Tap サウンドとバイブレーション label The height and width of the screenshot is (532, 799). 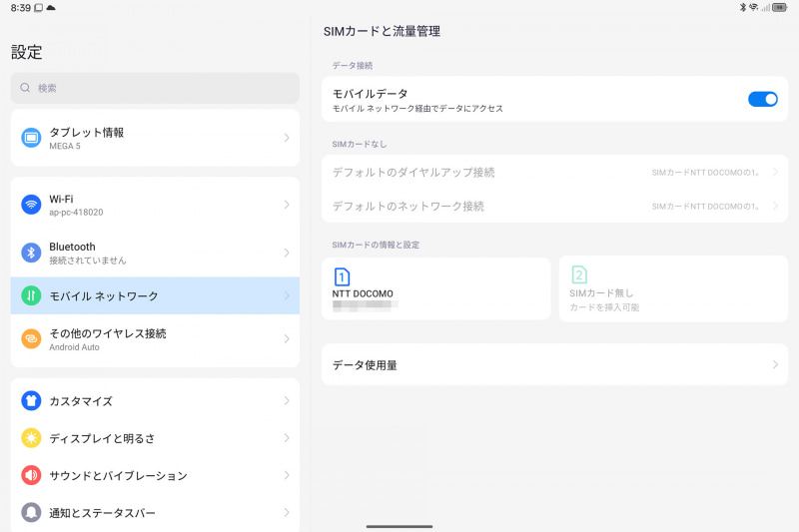pyautogui.click(x=118, y=475)
